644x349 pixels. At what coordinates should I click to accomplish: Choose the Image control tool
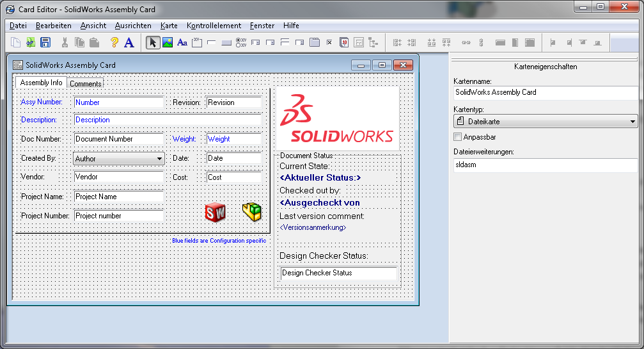click(168, 42)
